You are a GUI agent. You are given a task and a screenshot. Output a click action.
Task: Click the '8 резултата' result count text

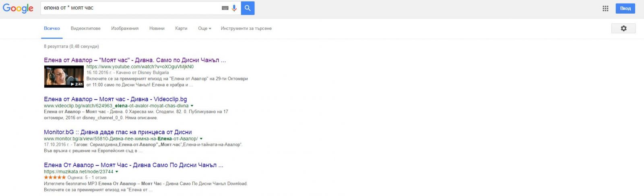71,47
